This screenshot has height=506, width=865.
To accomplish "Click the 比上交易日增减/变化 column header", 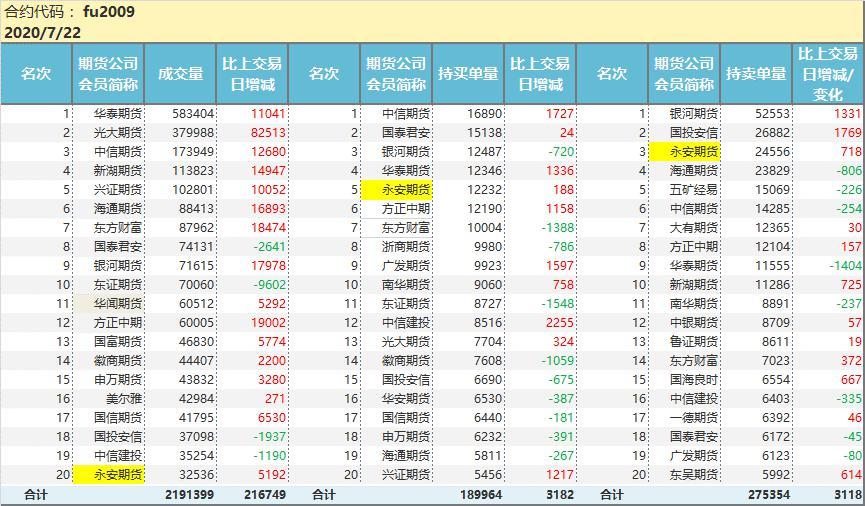I will tap(828, 74).
